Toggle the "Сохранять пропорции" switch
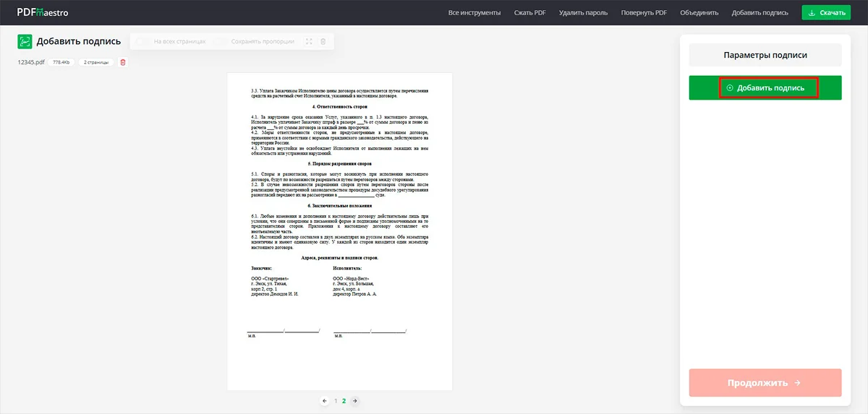 (221, 42)
